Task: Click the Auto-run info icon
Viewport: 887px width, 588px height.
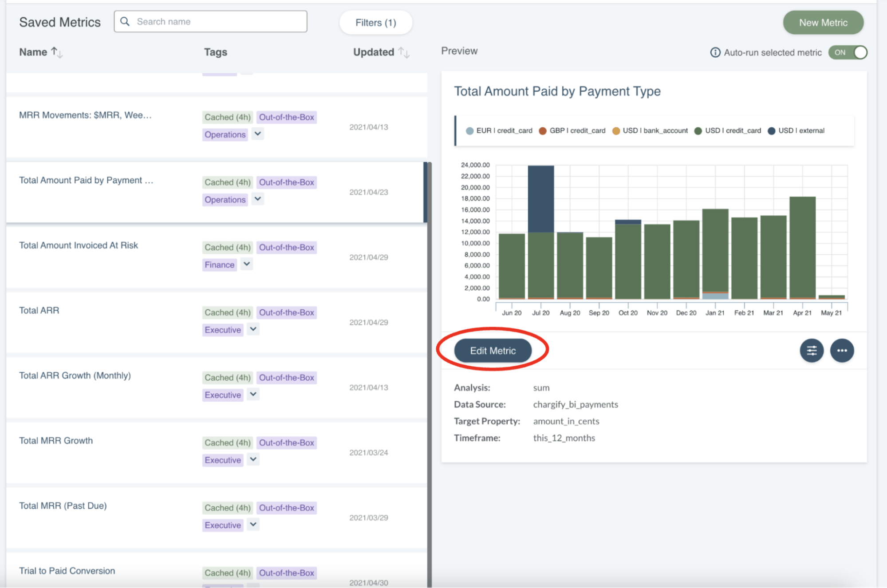Action: click(715, 52)
